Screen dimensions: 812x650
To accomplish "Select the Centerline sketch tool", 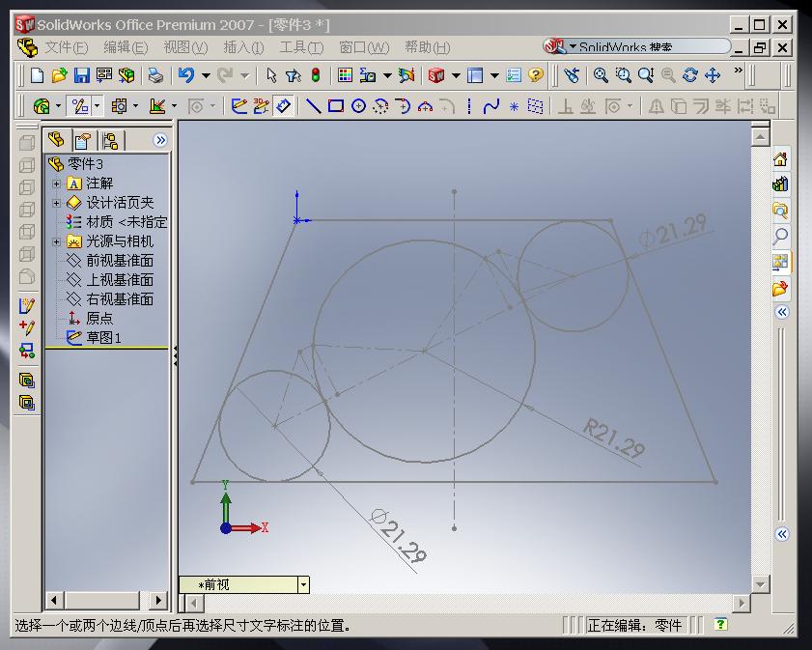I will [468, 106].
